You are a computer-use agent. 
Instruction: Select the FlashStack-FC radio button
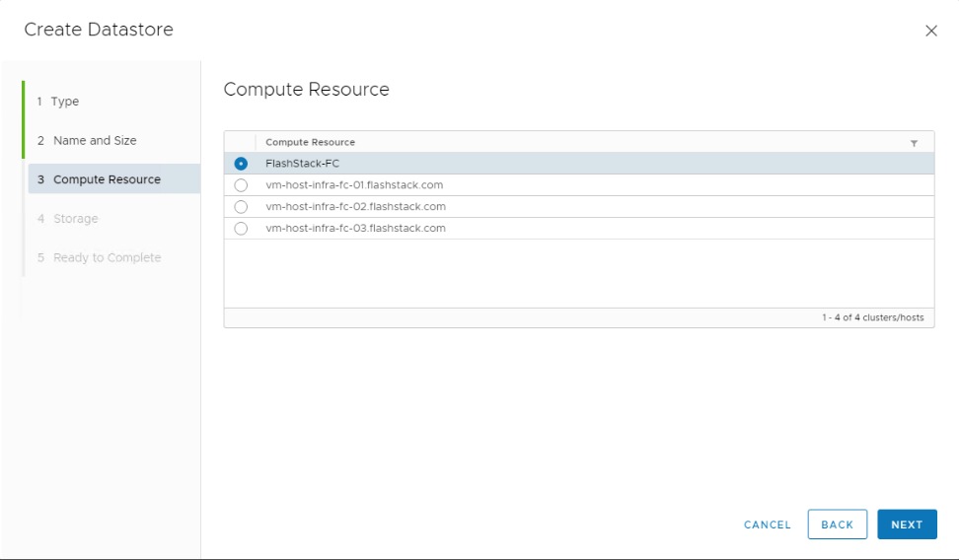coord(241,164)
